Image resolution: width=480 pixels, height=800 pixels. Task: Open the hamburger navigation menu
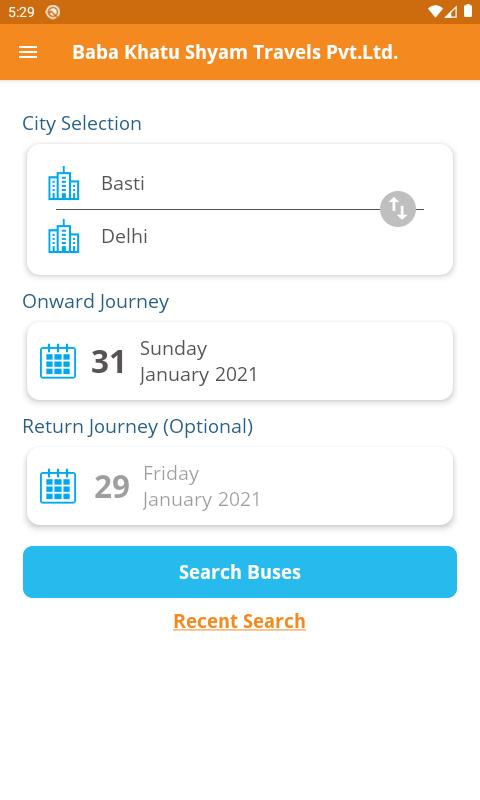click(x=28, y=52)
